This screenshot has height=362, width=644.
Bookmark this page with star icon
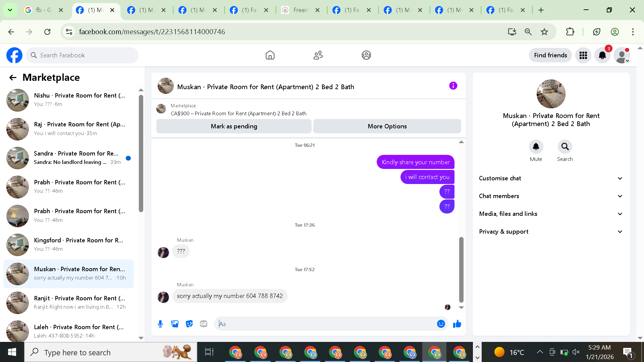tap(544, 32)
